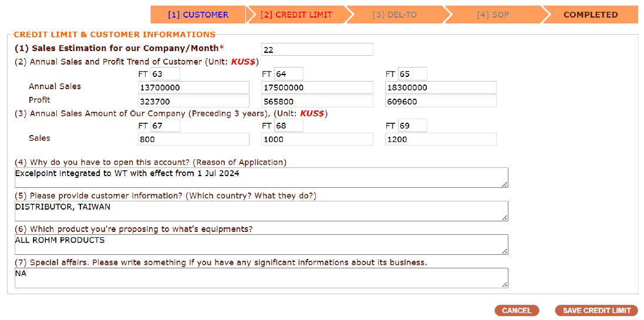Viewport: 644px width, 320px height.
Task: Click the ALL ROHM PRODUCTS text area
Action: [261, 244]
